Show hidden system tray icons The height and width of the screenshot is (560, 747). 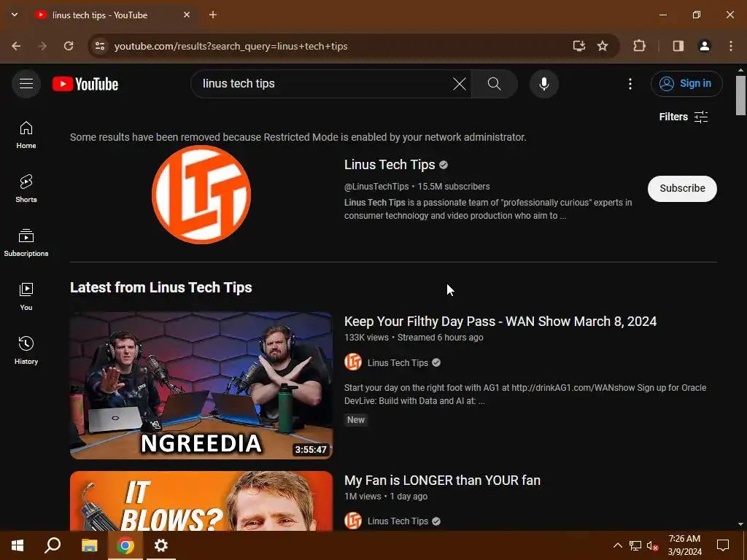[617, 545]
